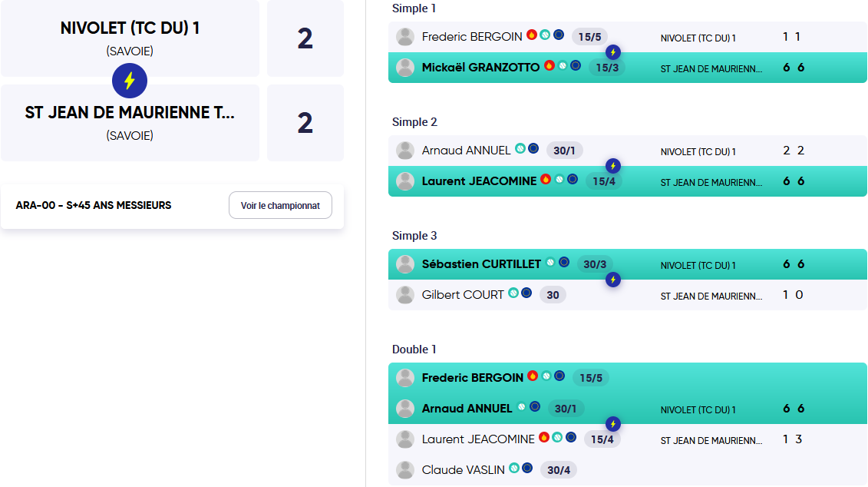Click the lightning bolt icon between team names
868x487 pixels.
130,81
